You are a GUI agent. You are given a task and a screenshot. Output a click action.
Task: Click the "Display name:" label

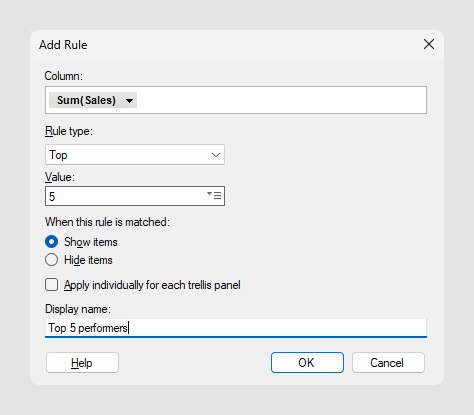(x=78, y=309)
